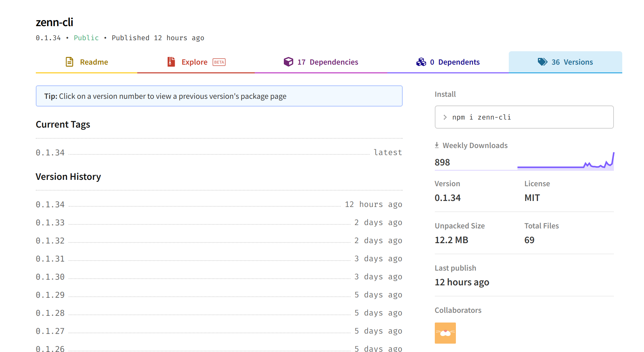This screenshot has height=352, width=644.
Task: Click the latest tag label
Action: [x=388, y=153]
